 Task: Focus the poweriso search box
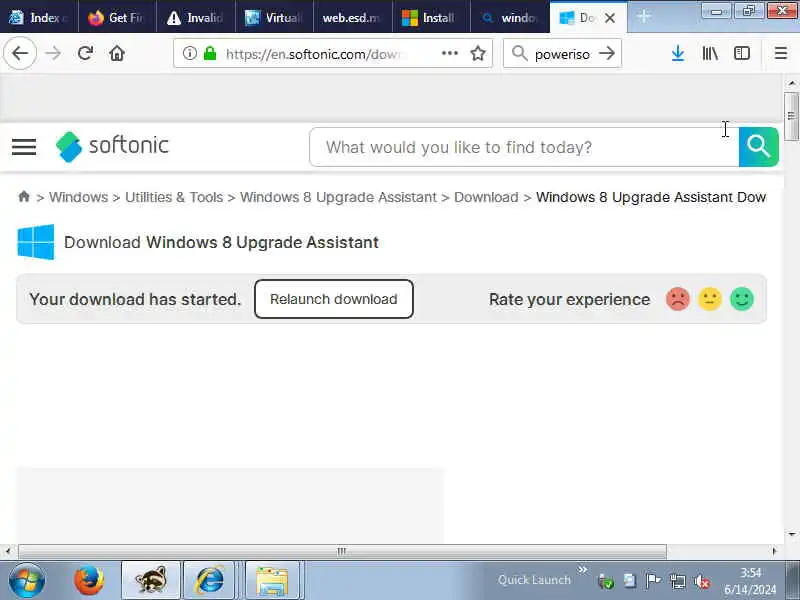pos(562,53)
